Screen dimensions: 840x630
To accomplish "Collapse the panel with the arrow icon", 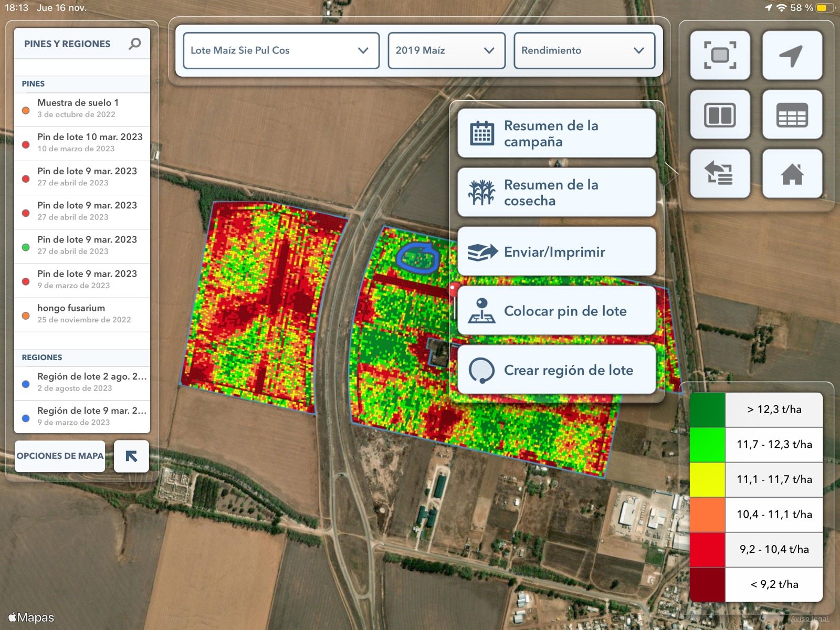I will coord(131,456).
